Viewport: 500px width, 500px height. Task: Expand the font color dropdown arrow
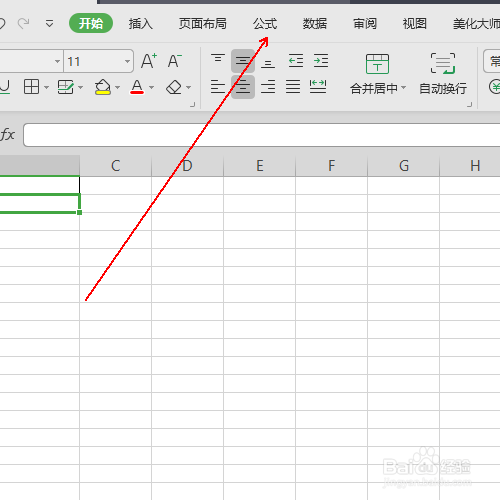click(x=152, y=87)
